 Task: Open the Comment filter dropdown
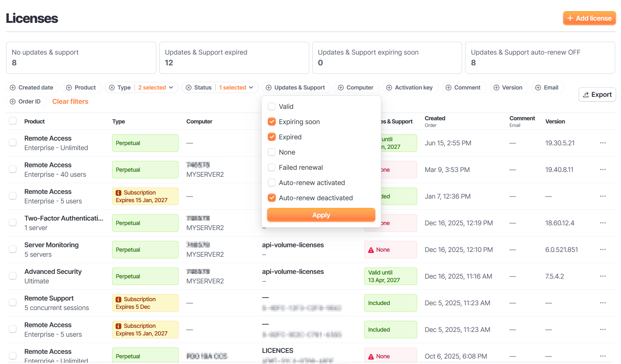click(x=463, y=88)
